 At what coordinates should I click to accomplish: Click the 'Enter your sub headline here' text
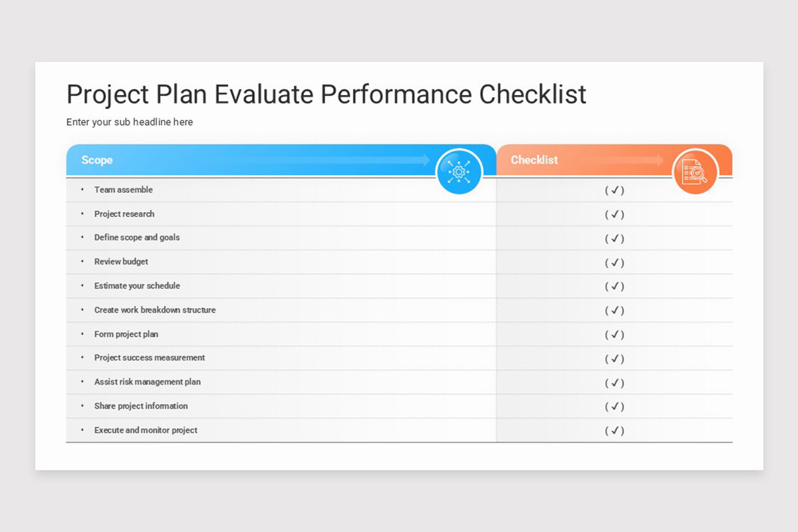tap(130, 122)
